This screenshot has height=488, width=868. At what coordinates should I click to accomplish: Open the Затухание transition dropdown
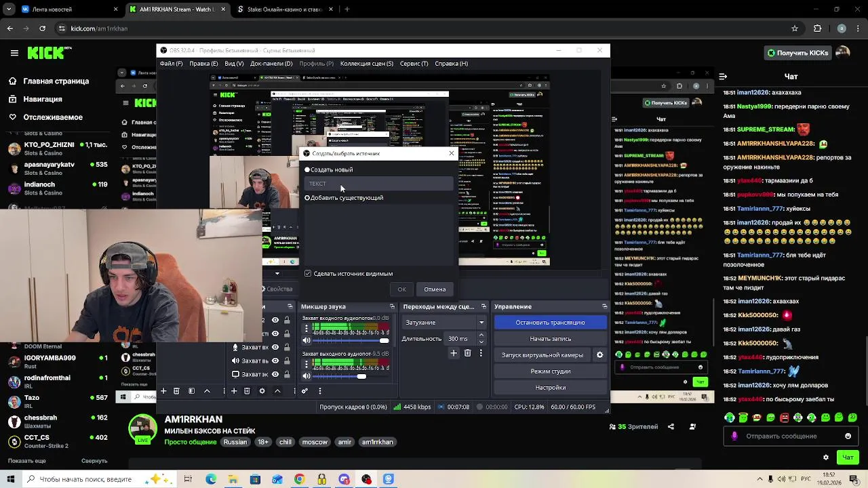(444, 323)
